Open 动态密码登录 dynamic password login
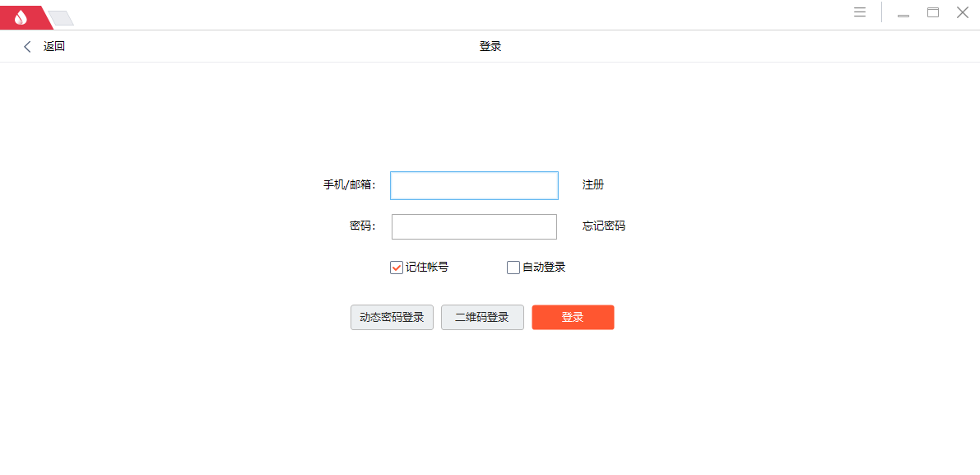Screen dimensions: 980x475 click(392, 317)
